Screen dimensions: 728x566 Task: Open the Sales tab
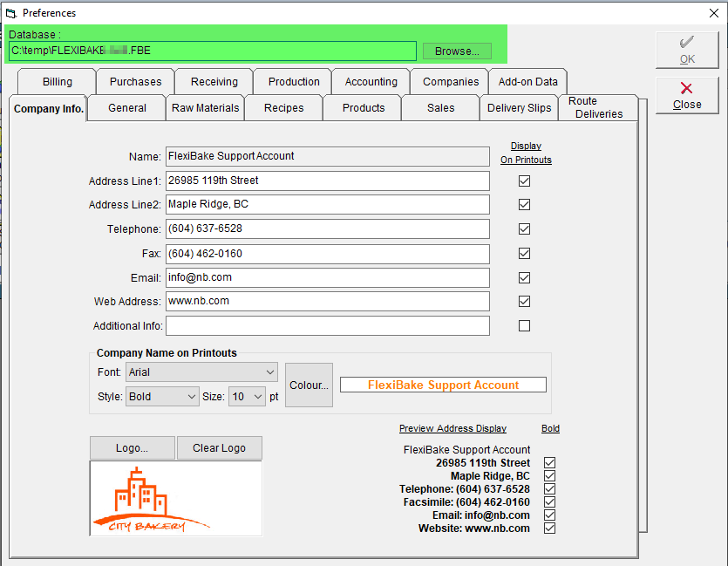(x=440, y=108)
